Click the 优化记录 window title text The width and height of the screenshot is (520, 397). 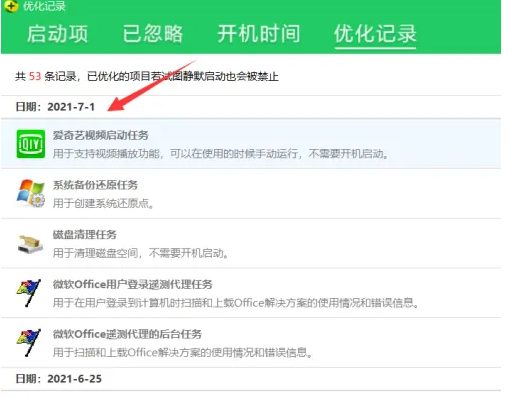pos(44,6)
